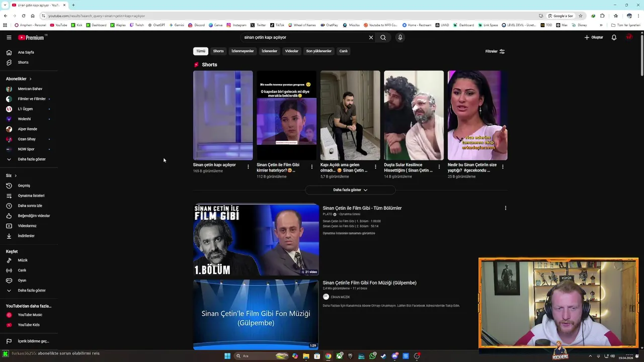Click the magnifier search button
644x362 pixels.
(x=383, y=37)
